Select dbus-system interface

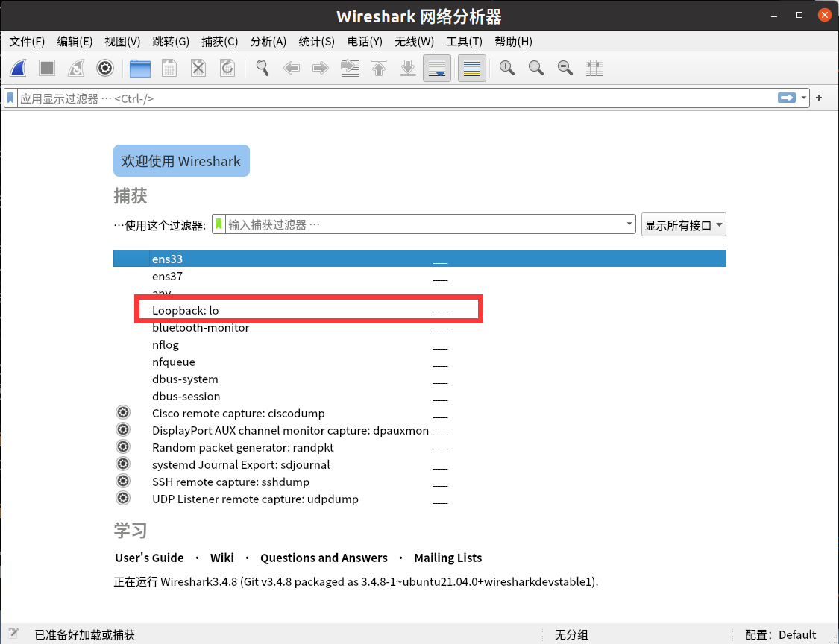(x=419, y=379)
